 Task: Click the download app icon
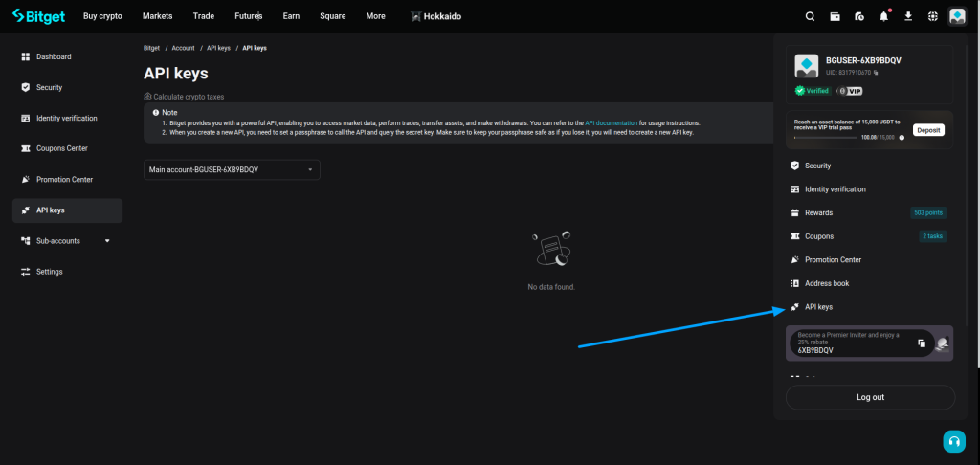pos(908,16)
